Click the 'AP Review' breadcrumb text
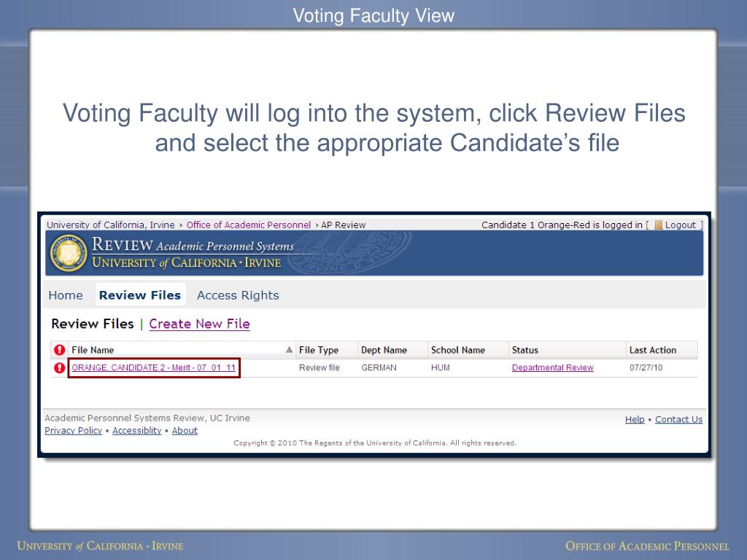Viewport: 747px width, 560px height. click(344, 225)
